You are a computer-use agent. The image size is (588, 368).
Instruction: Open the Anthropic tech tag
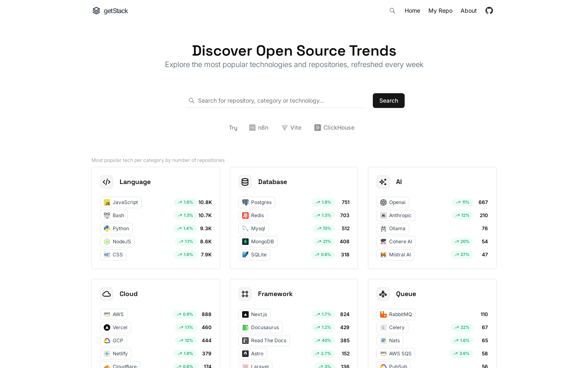396,215
